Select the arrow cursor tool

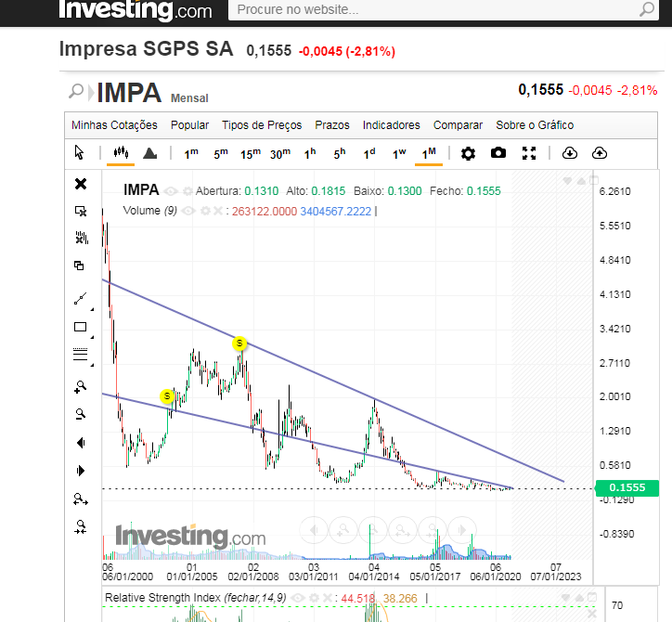[79, 152]
